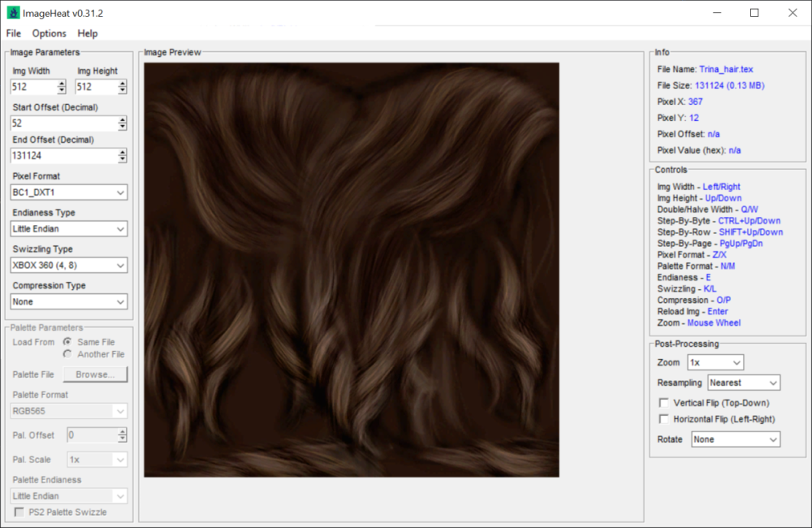The image size is (812, 528).
Task: Click the hair texture image preview
Action: click(x=352, y=270)
